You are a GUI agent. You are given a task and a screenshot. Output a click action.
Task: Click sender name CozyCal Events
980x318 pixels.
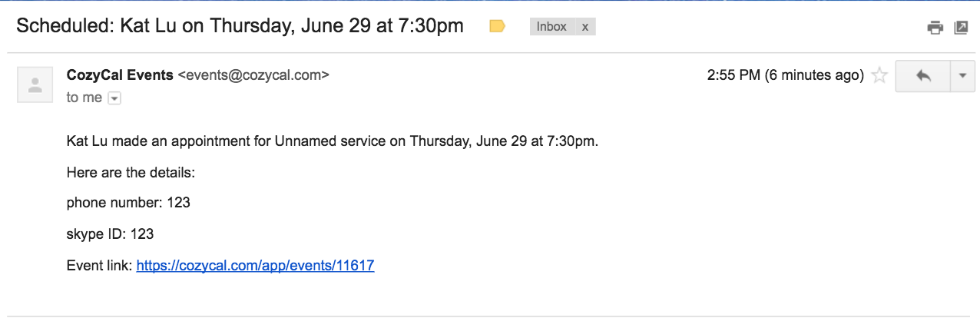(x=120, y=75)
